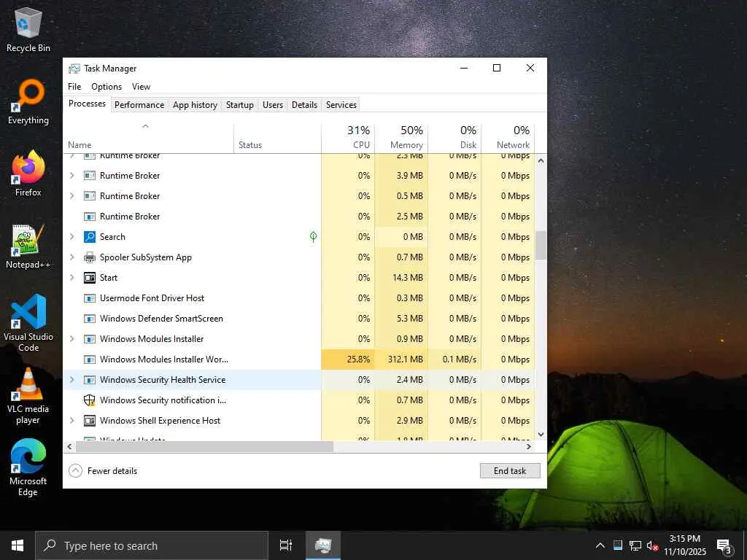Sort processes by Disk column
747x560 pixels.
[454, 138]
